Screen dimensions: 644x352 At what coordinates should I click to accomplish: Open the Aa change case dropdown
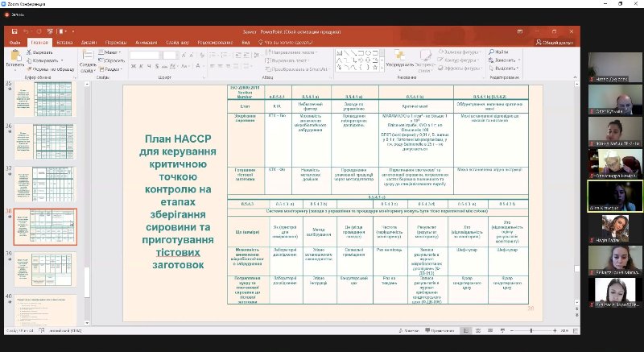(x=185, y=66)
